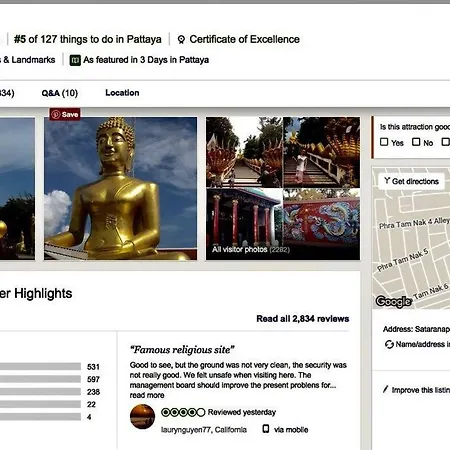The image size is (450, 450).
Task: Click the Certificate of Excellence ribbon icon
Action: [181, 40]
